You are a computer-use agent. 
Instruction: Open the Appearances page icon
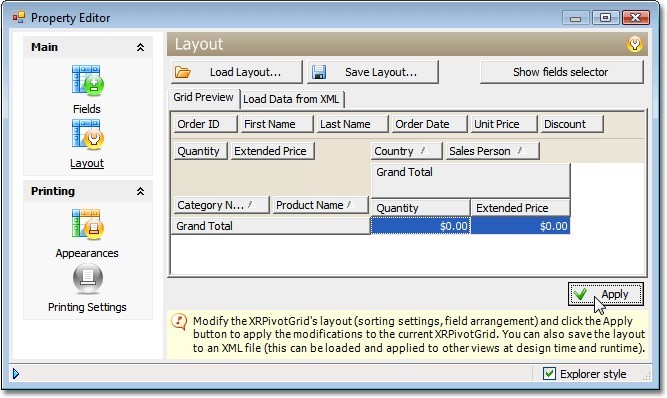click(x=88, y=224)
